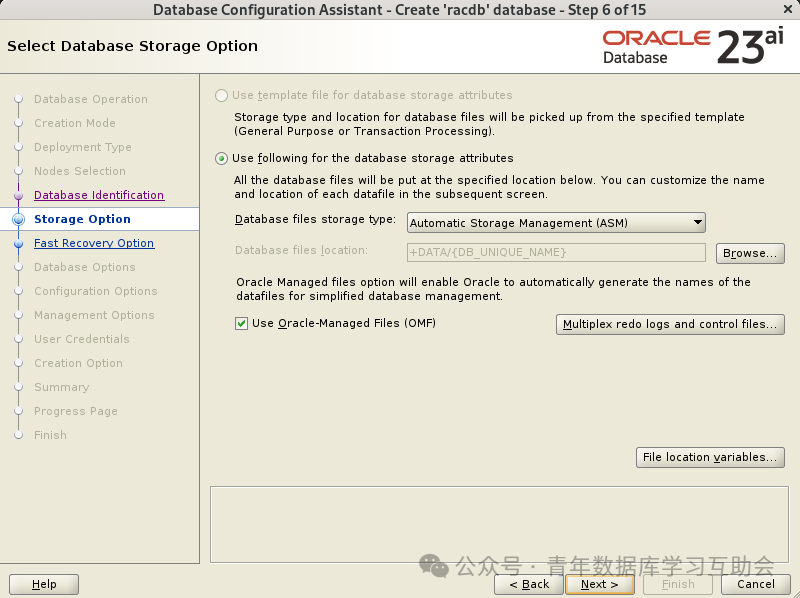The image size is (800, 598).
Task: Click the User Credentials step label
Action: pos(82,339)
